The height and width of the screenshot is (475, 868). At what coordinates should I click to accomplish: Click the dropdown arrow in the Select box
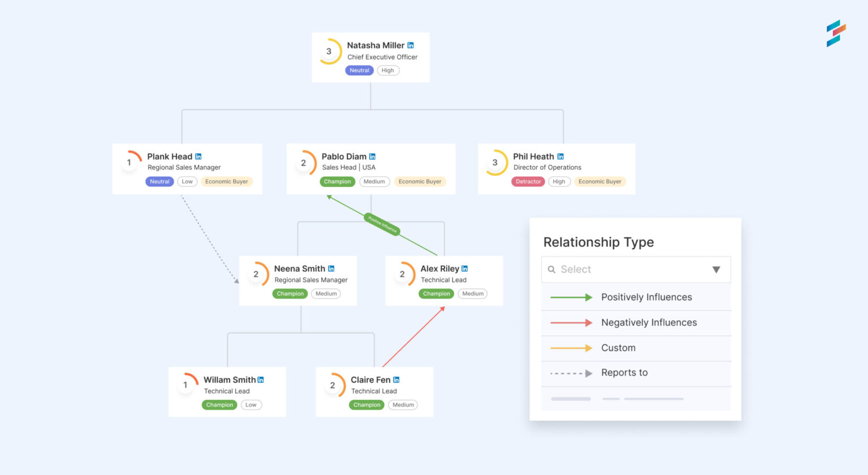(717, 269)
